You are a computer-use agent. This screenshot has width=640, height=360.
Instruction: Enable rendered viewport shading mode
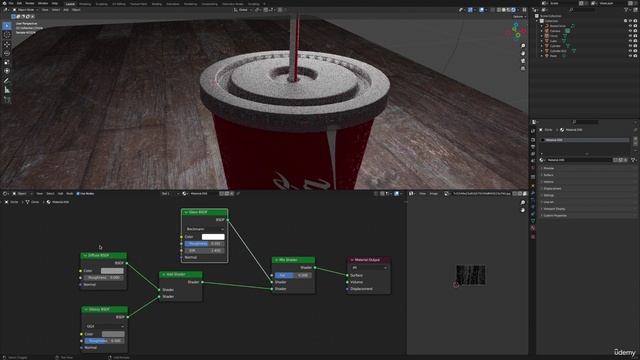click(x=513, y=10)
